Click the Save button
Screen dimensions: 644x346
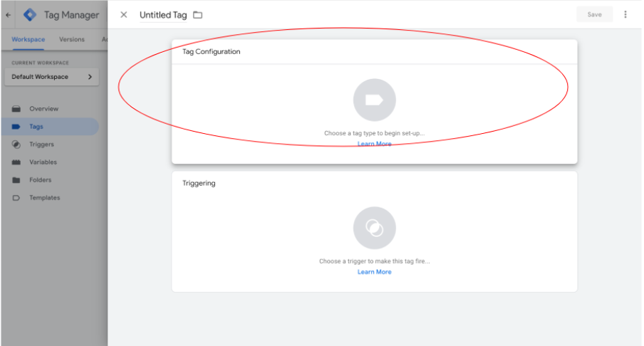(594, 14)
